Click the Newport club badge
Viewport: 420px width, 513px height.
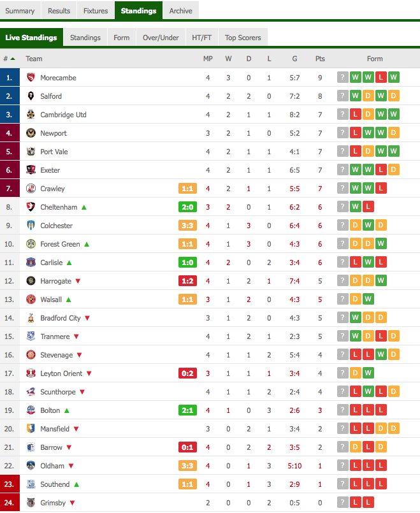31,133
